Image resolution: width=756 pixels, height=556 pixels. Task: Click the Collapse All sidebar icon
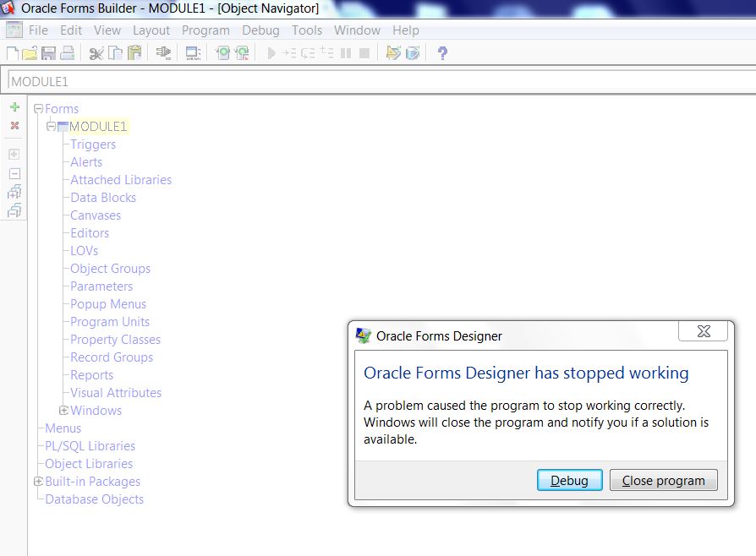coord(14,210)
